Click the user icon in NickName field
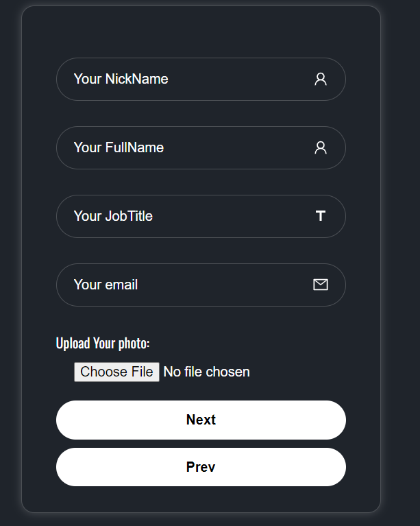 click(321, 79)
